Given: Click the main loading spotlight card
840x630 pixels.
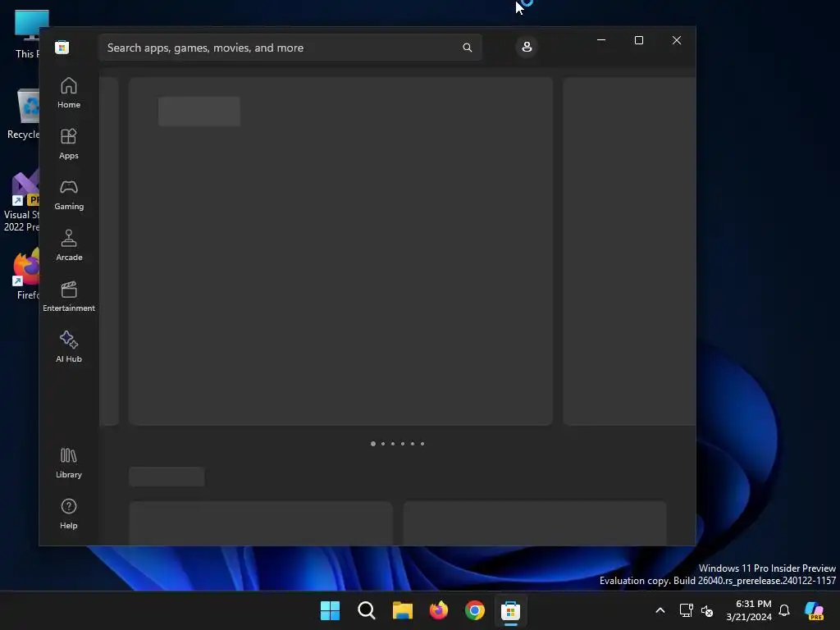Looking at the screenshot, I should click(x=340, y=251).
